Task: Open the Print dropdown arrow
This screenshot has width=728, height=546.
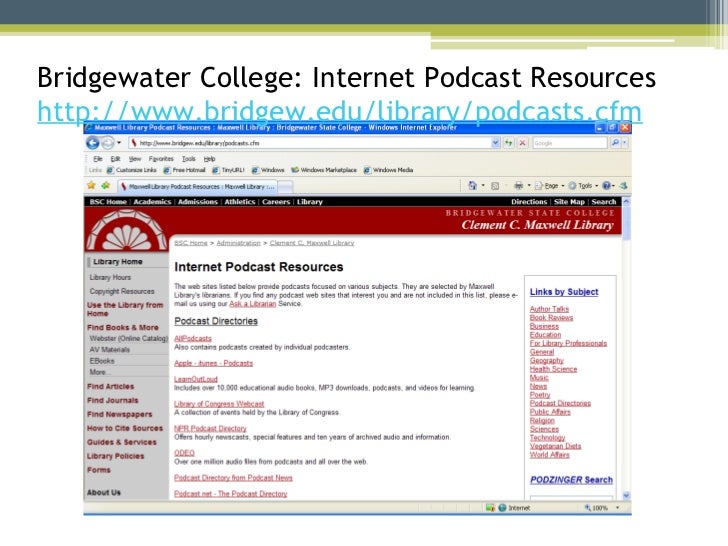Action: pos(529,186)
